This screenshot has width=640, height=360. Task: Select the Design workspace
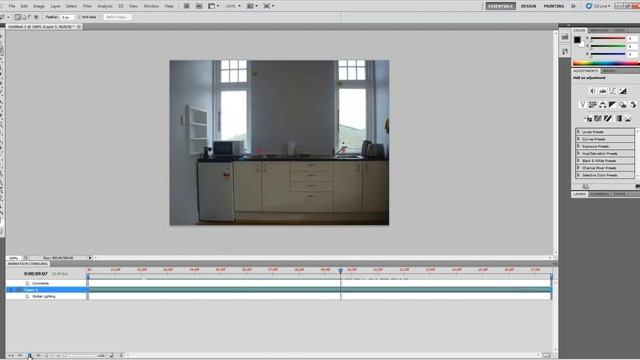point(528,6)
